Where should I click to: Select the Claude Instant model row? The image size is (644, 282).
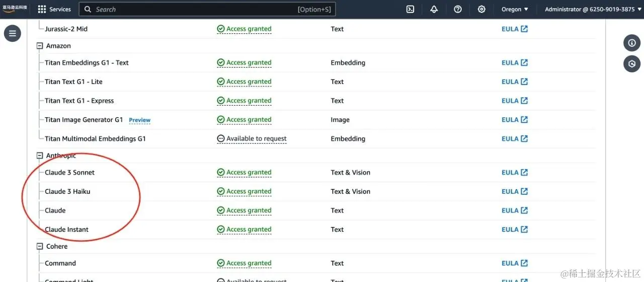317,229
